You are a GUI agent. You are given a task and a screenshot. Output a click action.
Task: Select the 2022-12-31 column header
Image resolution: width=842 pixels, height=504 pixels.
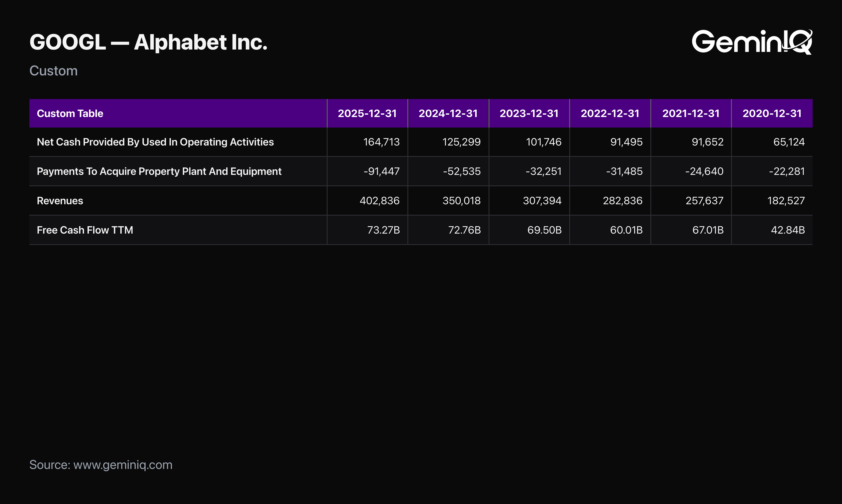610,113
